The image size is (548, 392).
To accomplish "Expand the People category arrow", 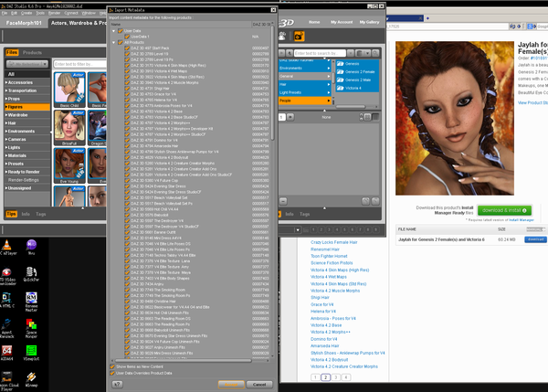I will pos(329,101).
